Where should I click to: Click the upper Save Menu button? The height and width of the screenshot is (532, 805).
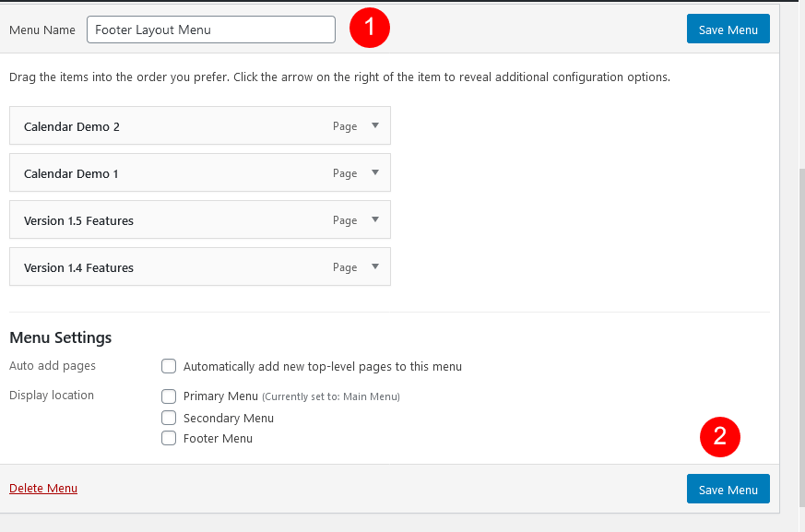pyautogui.click(x=728, y=29)
